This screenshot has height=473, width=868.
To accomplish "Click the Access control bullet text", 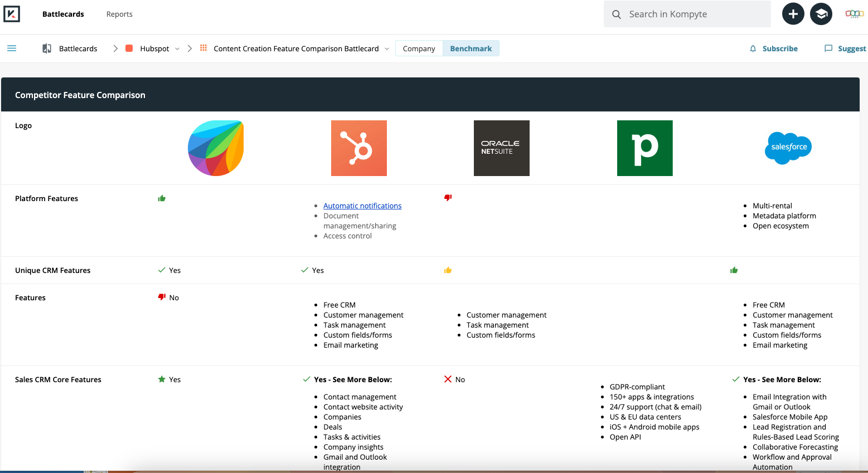I will tap(347, 236).
